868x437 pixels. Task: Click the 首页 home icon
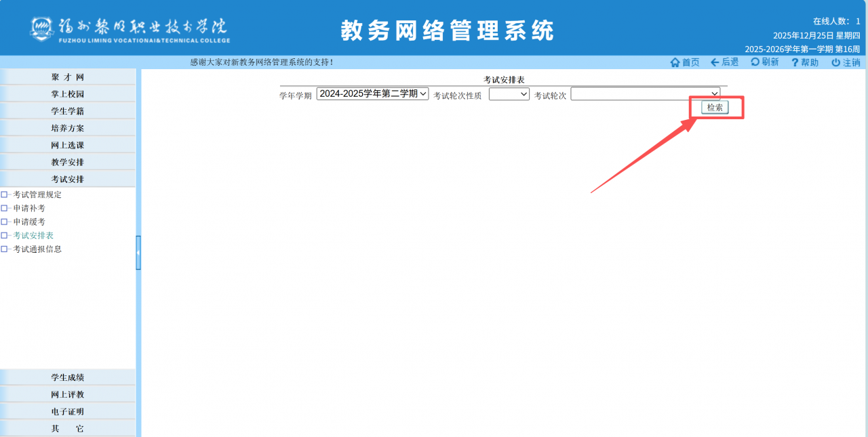point(675,62)
